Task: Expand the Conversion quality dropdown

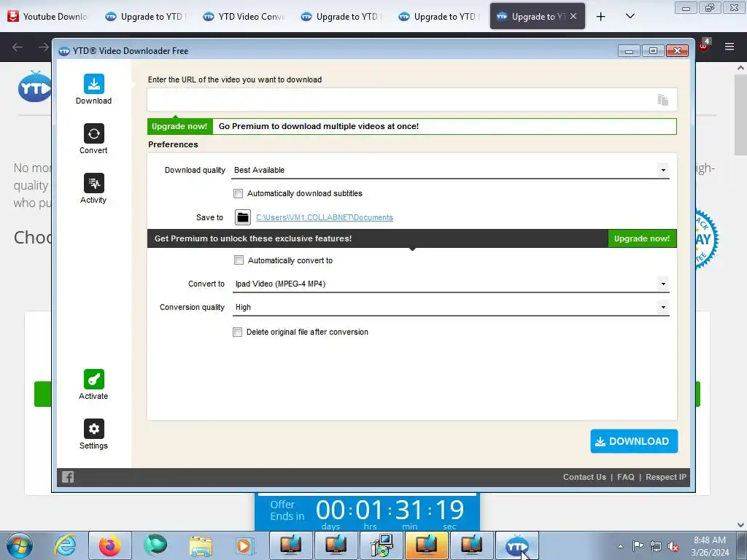Action: (x=662, y=307)
